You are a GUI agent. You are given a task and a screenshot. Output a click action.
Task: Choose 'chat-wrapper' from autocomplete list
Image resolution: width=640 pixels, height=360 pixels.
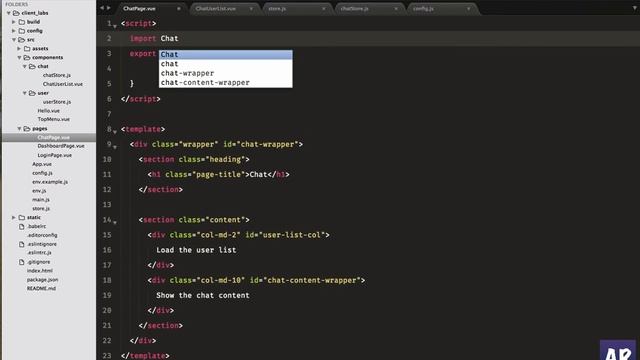(226, 73)
